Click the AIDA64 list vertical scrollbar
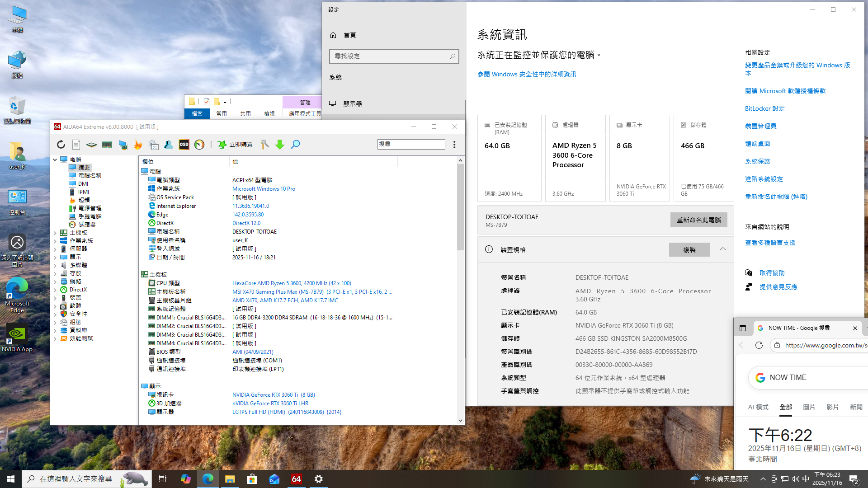Image resolution: width=868 pixels, height=488 pixels. pos(460,208)
